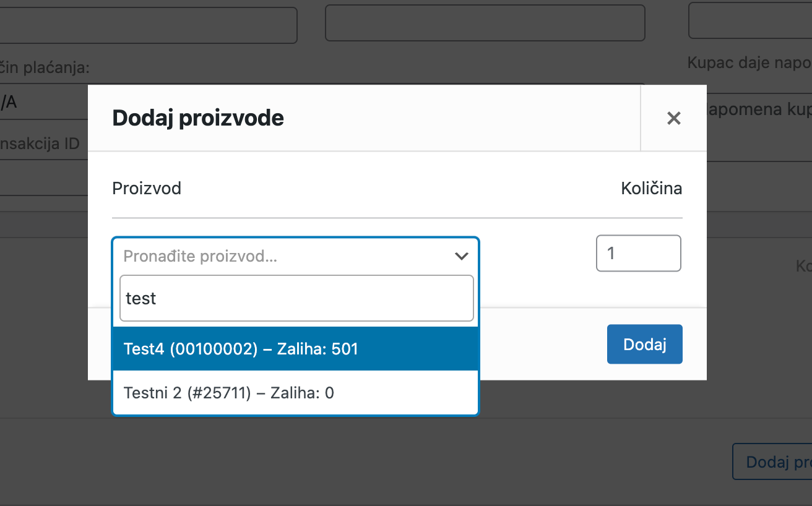Click inside the product search field
This screenshot has width=812, height=506.
point(296,298)
